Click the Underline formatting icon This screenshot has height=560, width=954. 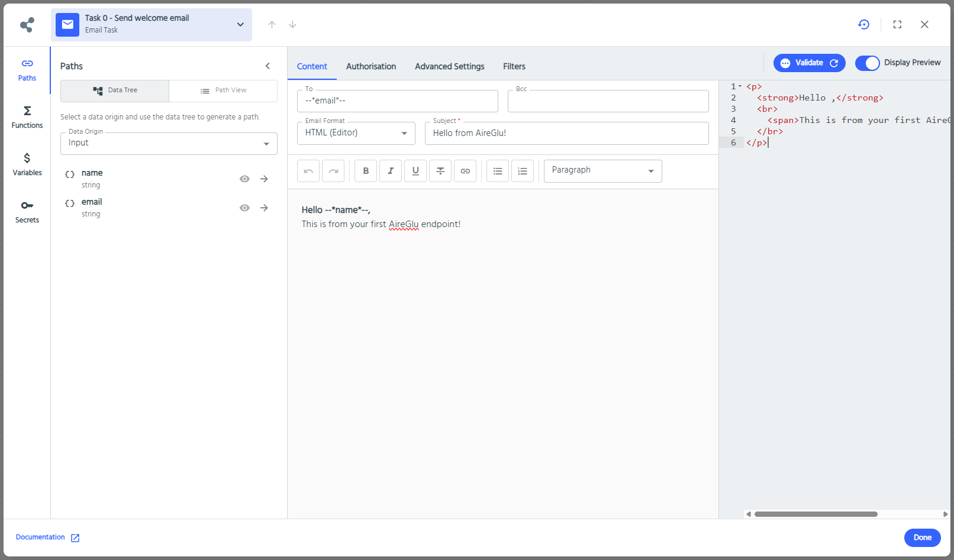(x=415, y=171)
